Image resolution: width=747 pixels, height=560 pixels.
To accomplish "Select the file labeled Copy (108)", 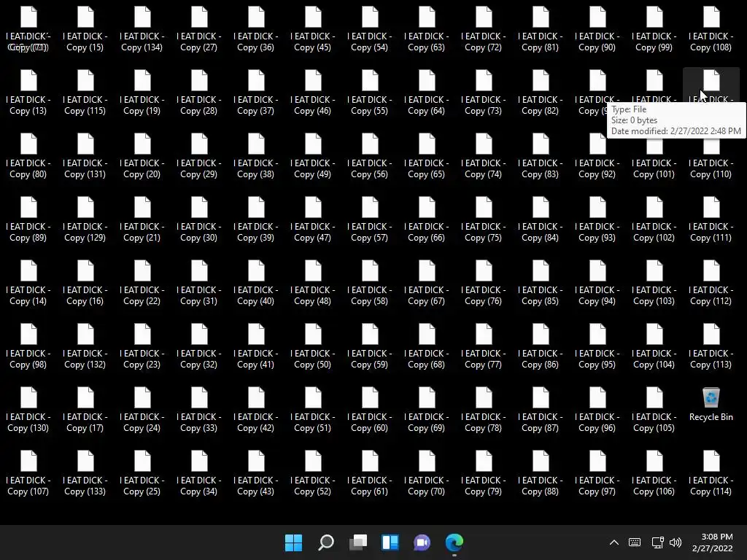I will tap(711, 28).
